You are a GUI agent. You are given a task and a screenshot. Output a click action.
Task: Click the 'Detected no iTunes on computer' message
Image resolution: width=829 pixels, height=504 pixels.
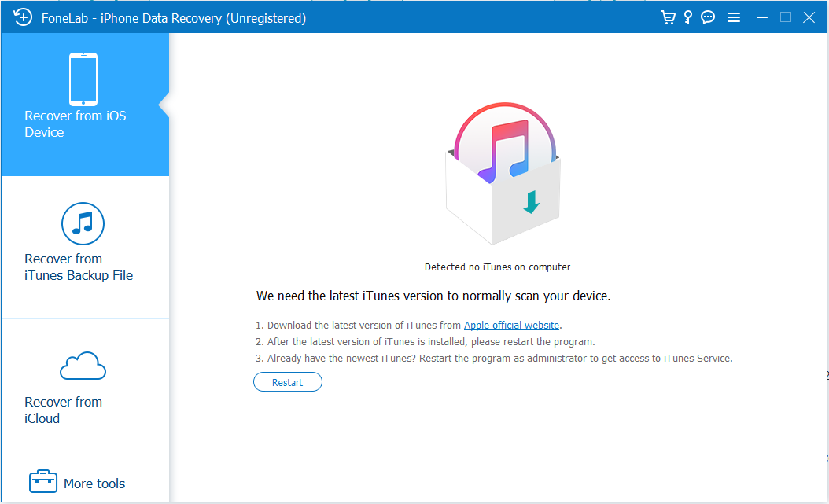click(x=497, y=267)
